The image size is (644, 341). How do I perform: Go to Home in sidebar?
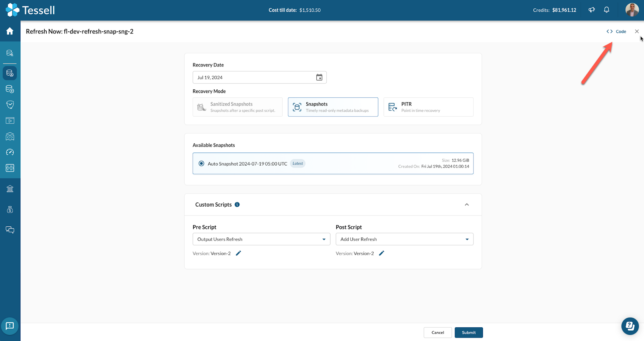click(10, 31)
